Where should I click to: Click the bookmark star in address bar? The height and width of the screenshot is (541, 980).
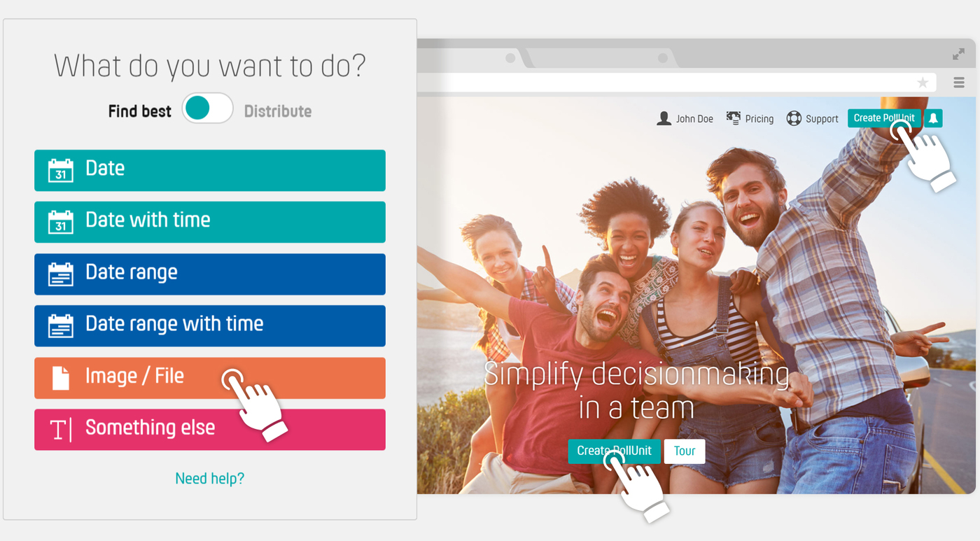click(x=923, y=83)
